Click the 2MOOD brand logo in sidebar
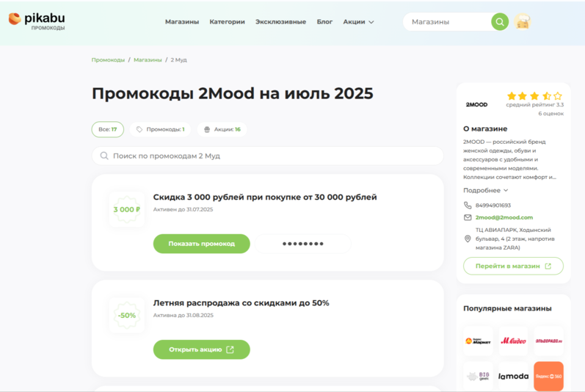Image resolution: width=585 pixels, height=392 pixels. click(x=476, y=105)
